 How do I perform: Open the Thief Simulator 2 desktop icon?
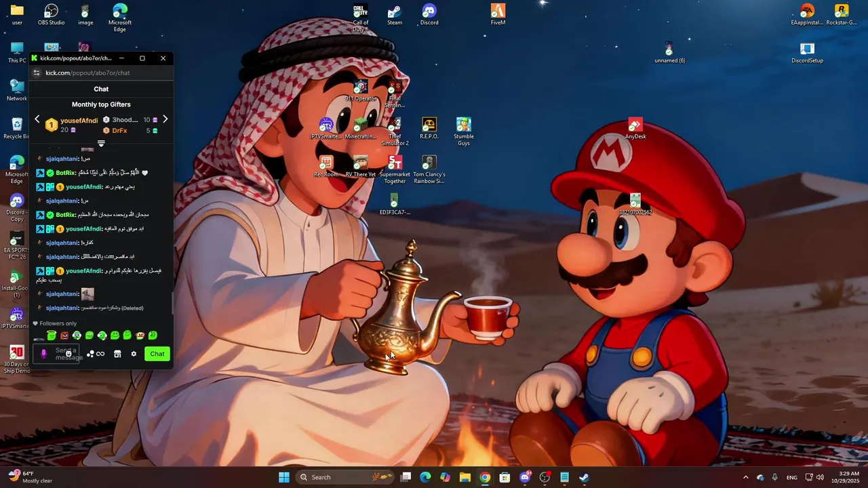[395, 131]
